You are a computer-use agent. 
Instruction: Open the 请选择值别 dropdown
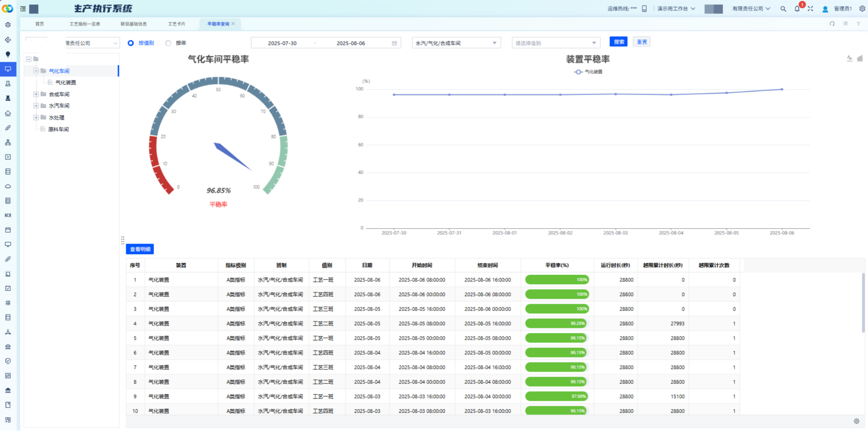pos(556,43)
